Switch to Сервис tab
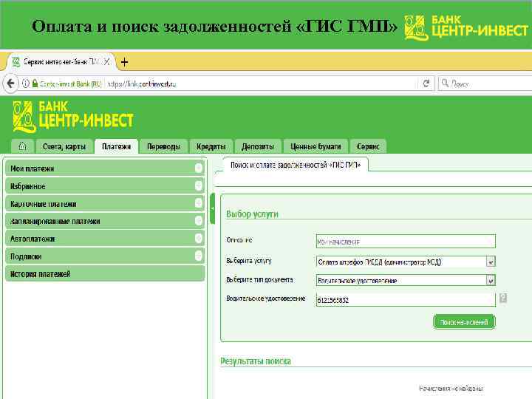The height and width of the screenshot is (399, 532). pos(368,146)
